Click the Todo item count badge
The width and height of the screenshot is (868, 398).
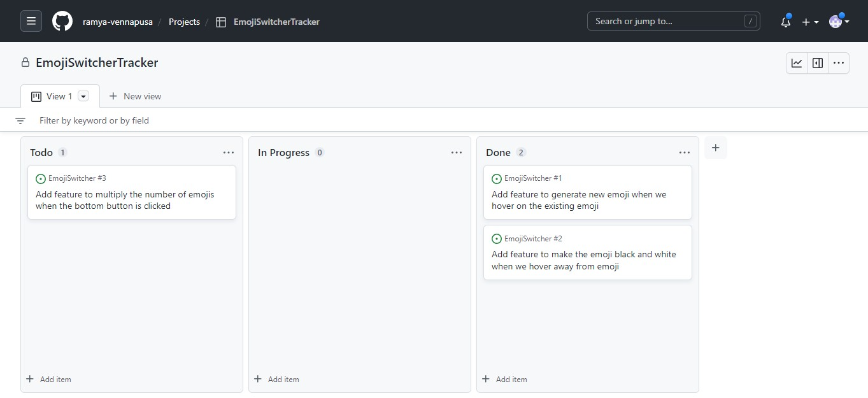(x=62, y=152)
